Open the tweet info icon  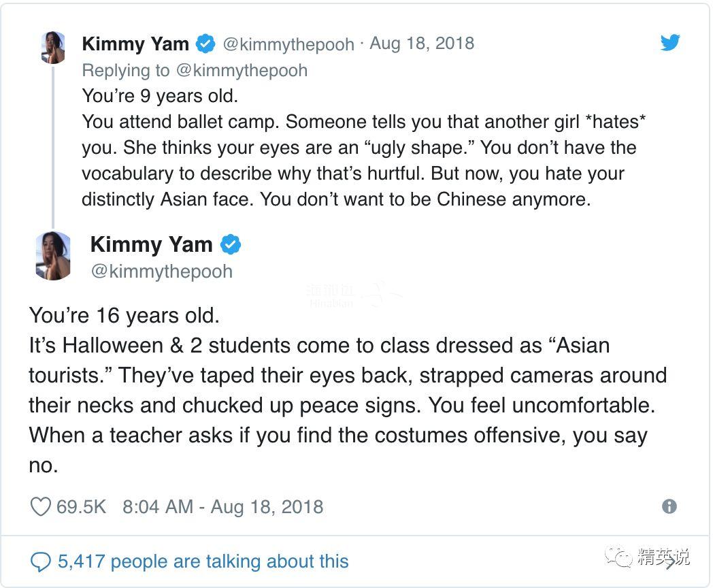point(669,506)
